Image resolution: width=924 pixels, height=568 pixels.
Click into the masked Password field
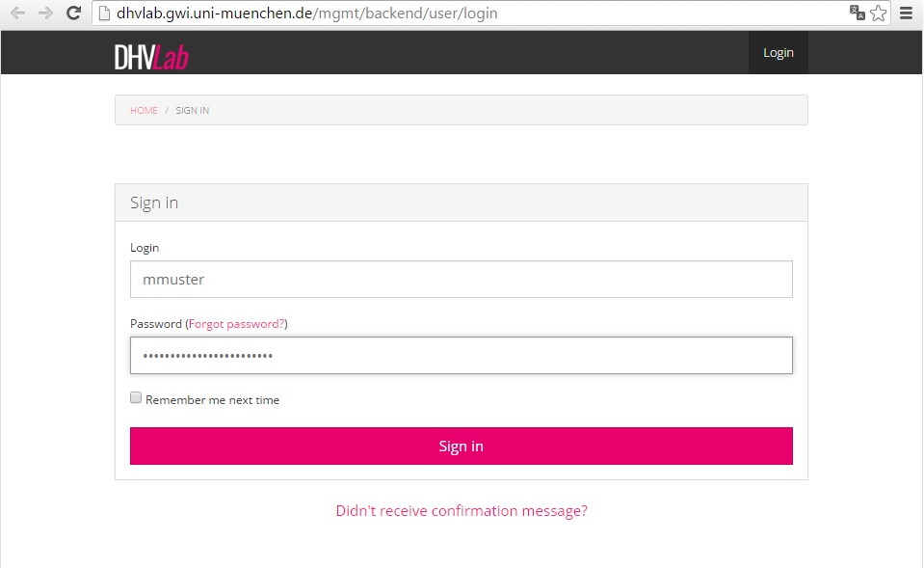click(461, 356)
